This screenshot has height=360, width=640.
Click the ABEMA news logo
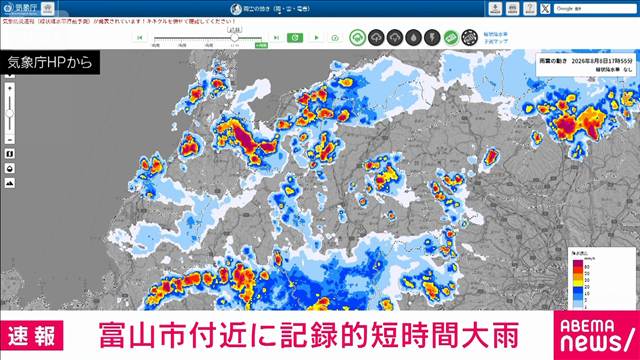(597, 336)
